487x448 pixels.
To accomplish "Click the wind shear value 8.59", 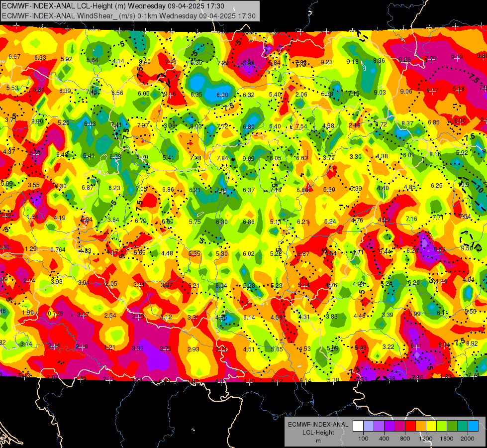I will point(439,249).
